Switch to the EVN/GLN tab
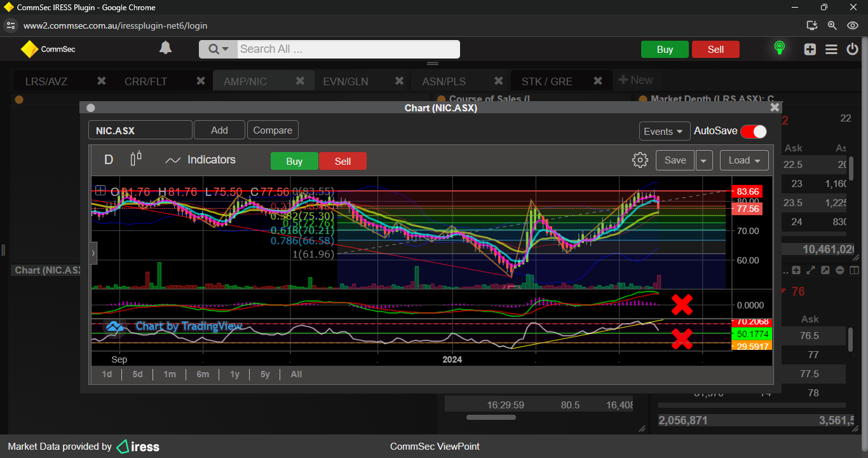Viewport: 868px width, 458px height. click(345, 81)
